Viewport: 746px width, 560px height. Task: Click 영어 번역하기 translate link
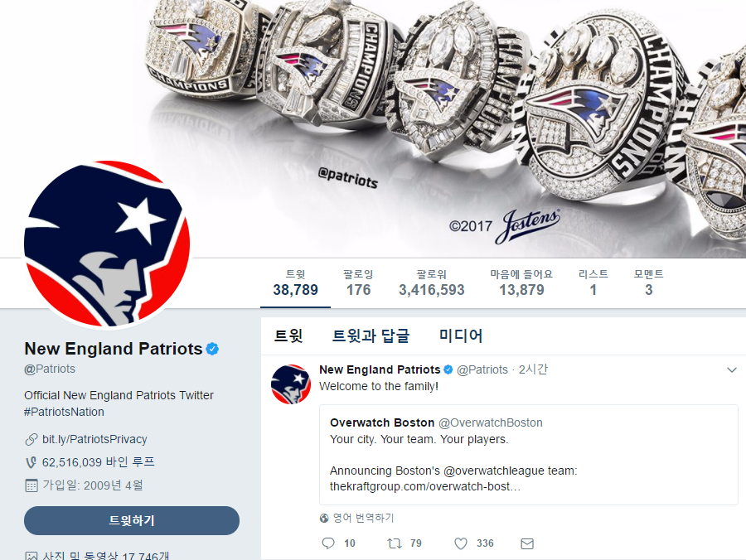click(x=364, y=519)
